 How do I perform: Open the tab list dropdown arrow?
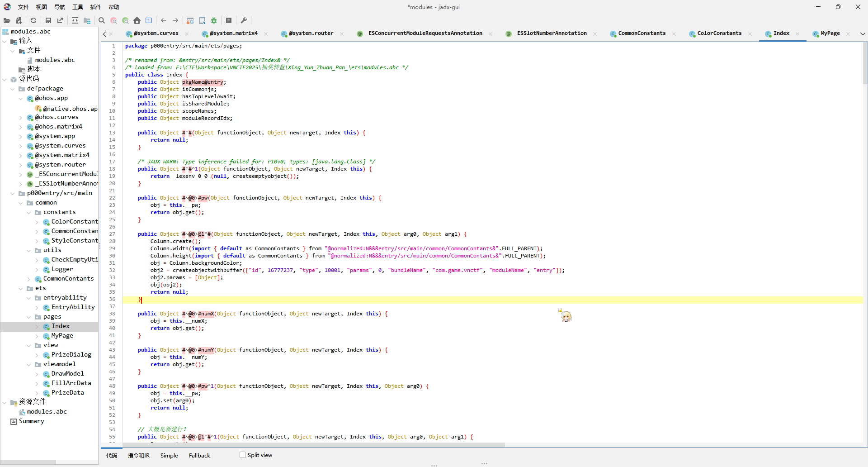pyautogui.click(x=862, y=33)
